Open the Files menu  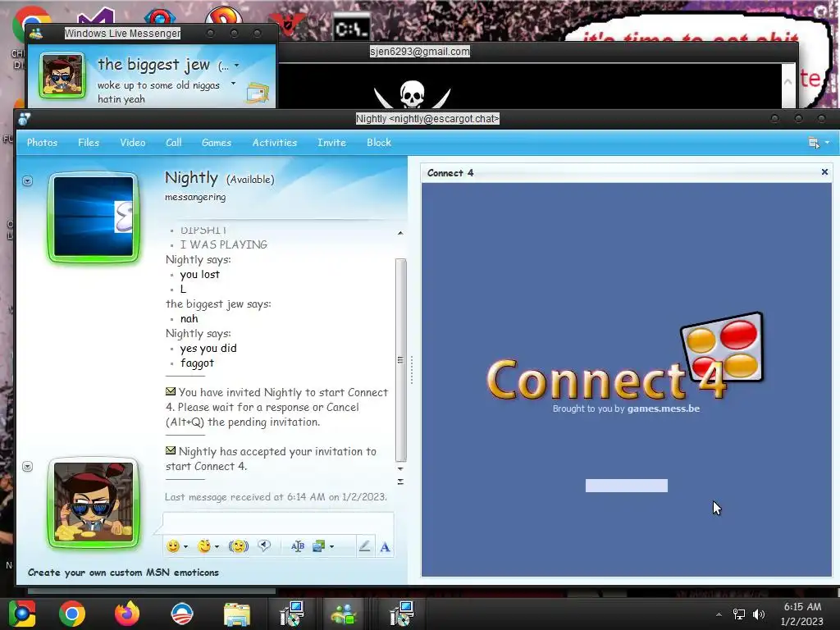(x=89, y=143)
